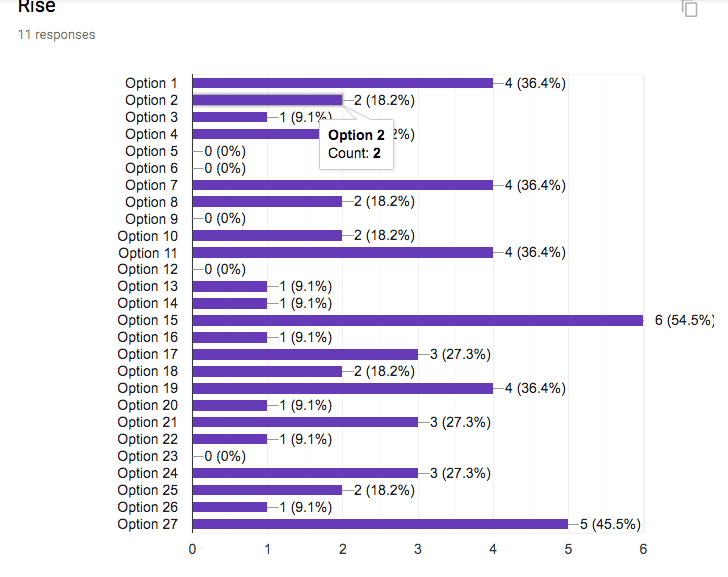Image resolution: width=728 pixels, height=577 pixels.
Task: Select the Option 19 bar
Action: [x=343, y=388]
